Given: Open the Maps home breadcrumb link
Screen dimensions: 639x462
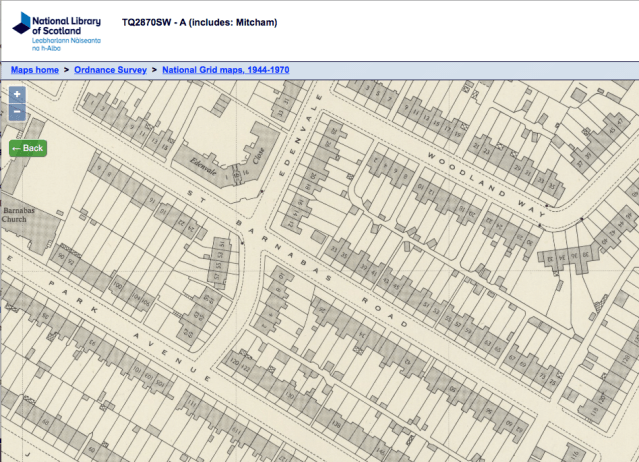Looking at the screenshot, I should (x=35, y=70).
